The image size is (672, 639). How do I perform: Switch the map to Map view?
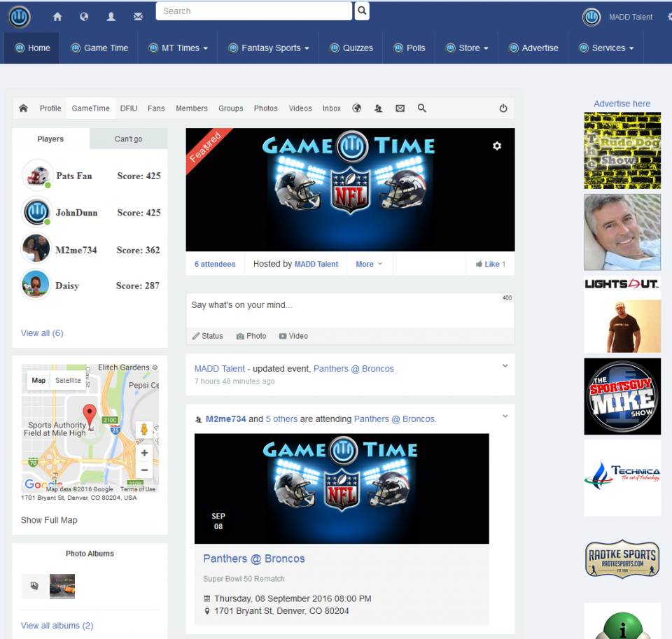(x=38, y=381)
